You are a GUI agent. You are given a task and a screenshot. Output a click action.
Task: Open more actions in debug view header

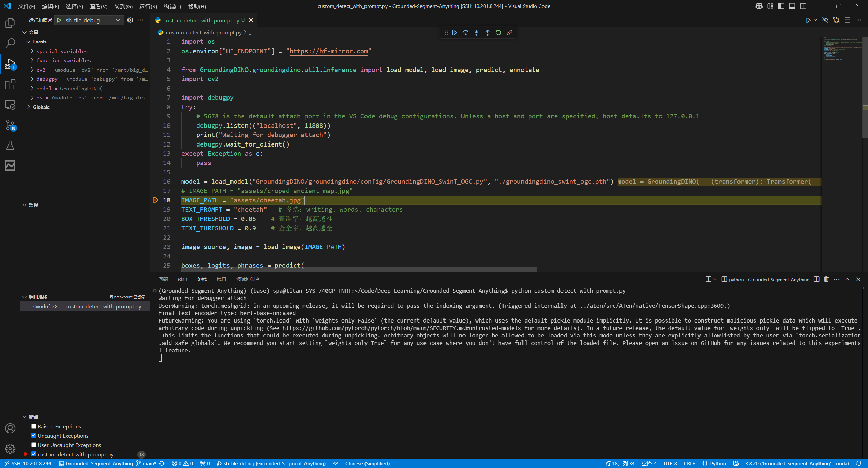(x=140, y=20)
